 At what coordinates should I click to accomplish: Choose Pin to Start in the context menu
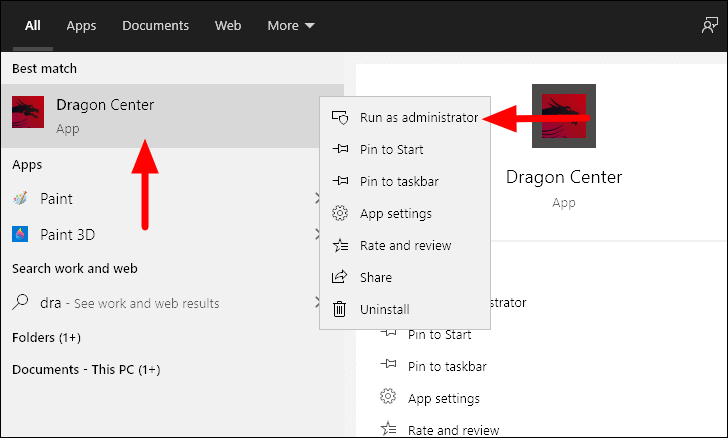405,150
